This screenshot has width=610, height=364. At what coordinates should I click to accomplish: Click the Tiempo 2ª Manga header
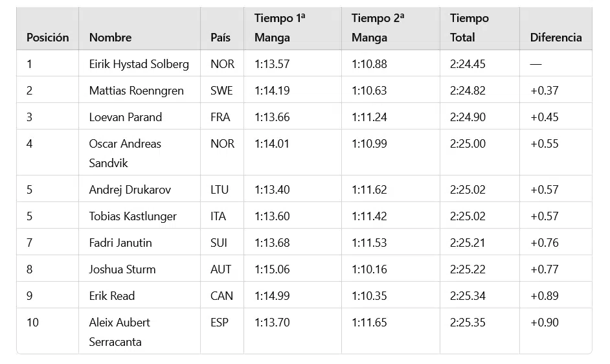click(x=378, y=28)
